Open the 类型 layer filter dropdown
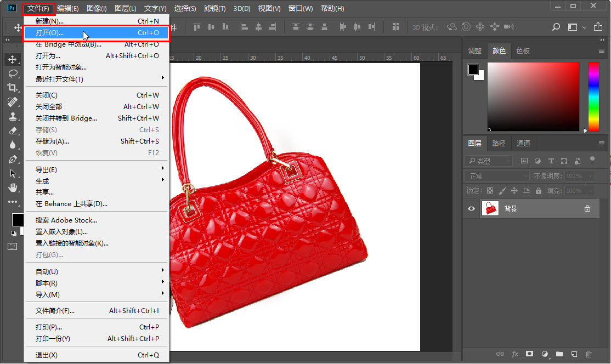611x364 pixels. [x=489, y=161]
